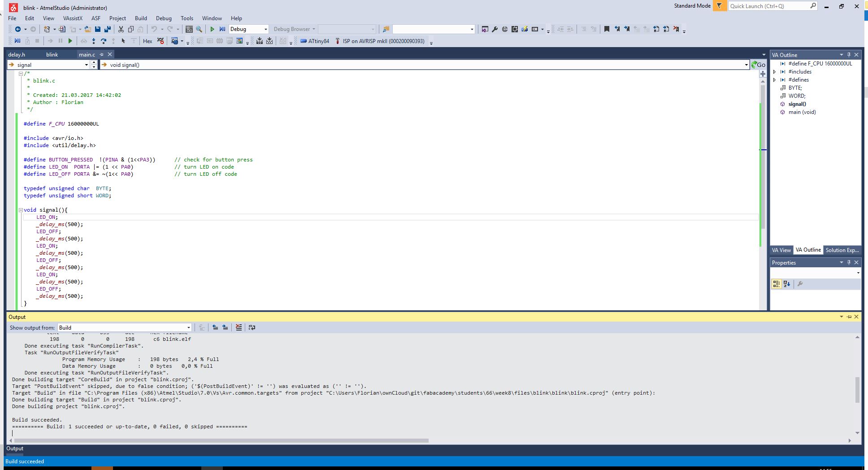Switch to the delay.h tab
This screenshot has width=868, height=470.
[x=17, y=54]
